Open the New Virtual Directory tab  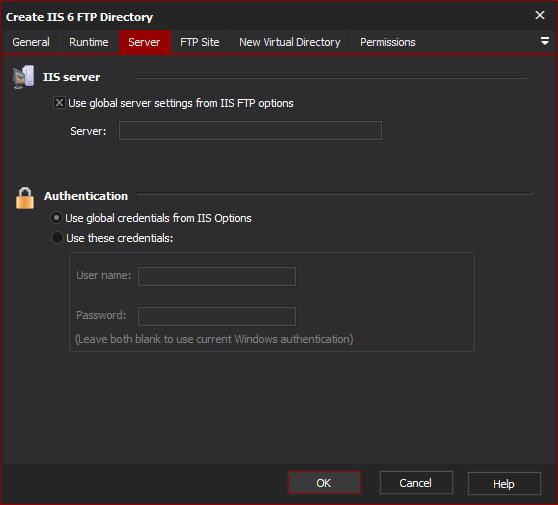290,42
